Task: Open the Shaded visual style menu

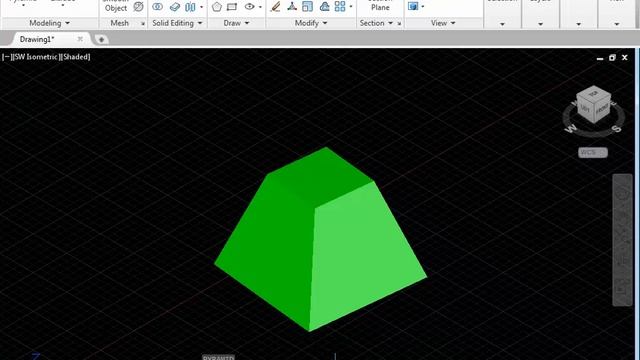Action: click(75, 57)
